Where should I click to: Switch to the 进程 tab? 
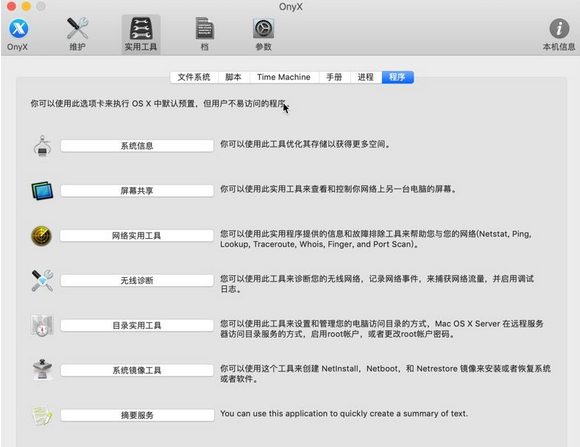365,77
